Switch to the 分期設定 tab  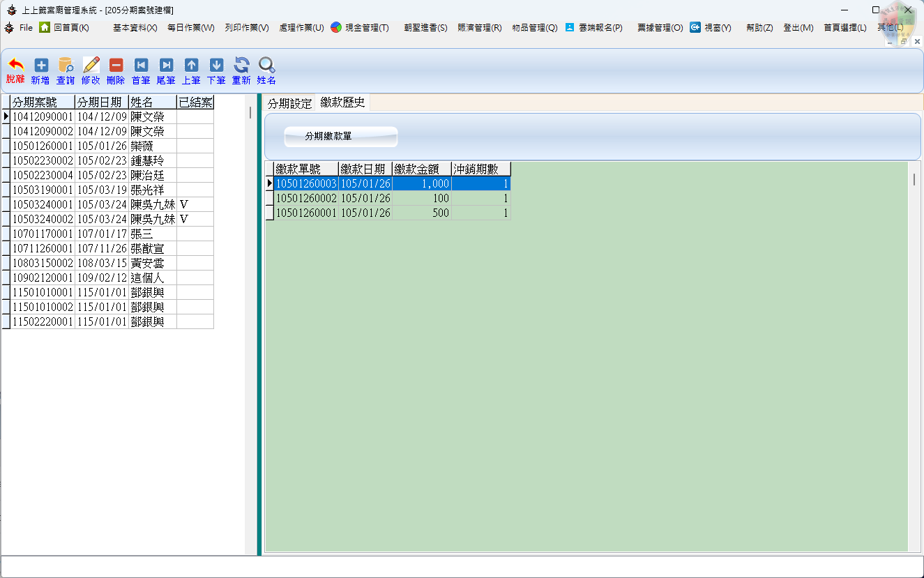290,103
